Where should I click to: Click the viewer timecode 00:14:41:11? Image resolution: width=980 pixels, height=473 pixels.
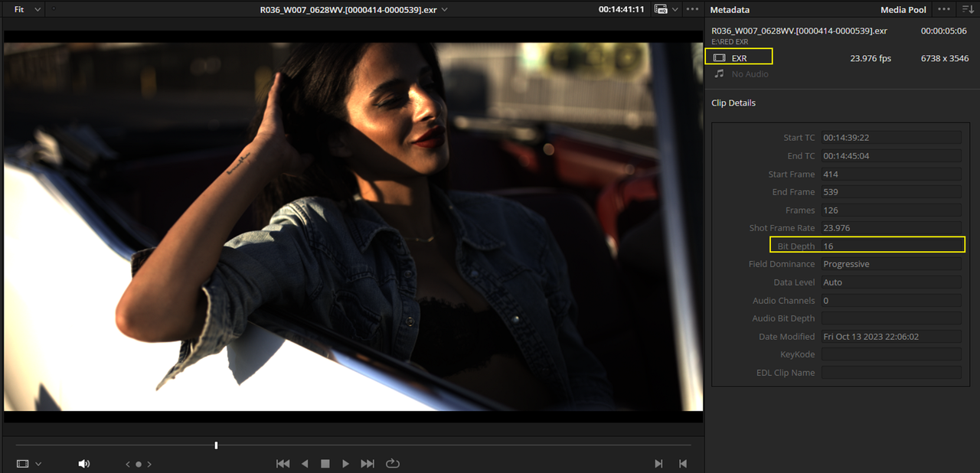pyautogui.click(x=621, y=9)
